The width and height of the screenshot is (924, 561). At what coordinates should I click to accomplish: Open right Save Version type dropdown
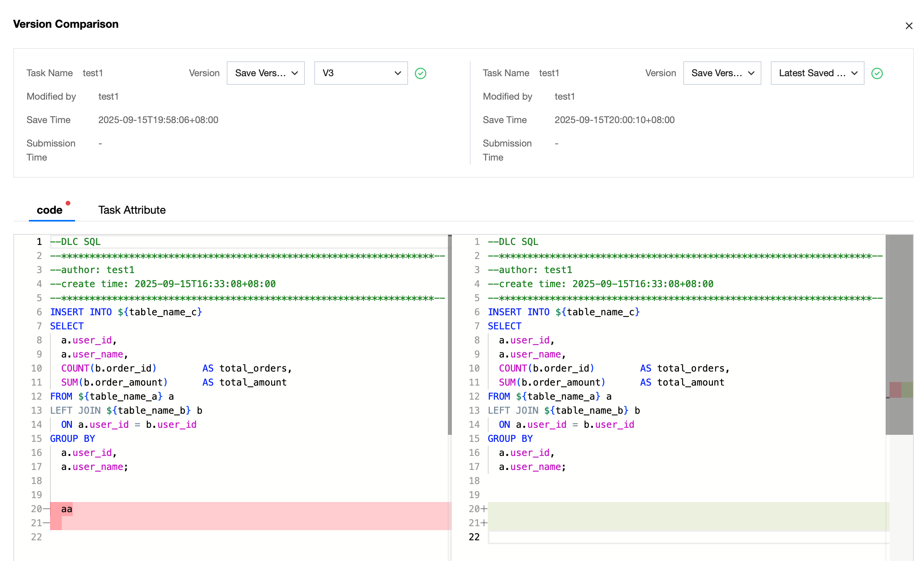[722, 73]
